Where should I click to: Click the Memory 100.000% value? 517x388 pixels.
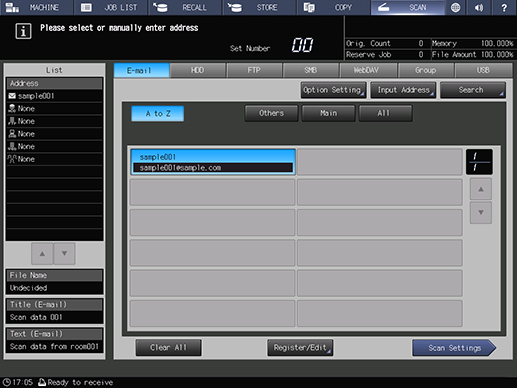(497, 43)
